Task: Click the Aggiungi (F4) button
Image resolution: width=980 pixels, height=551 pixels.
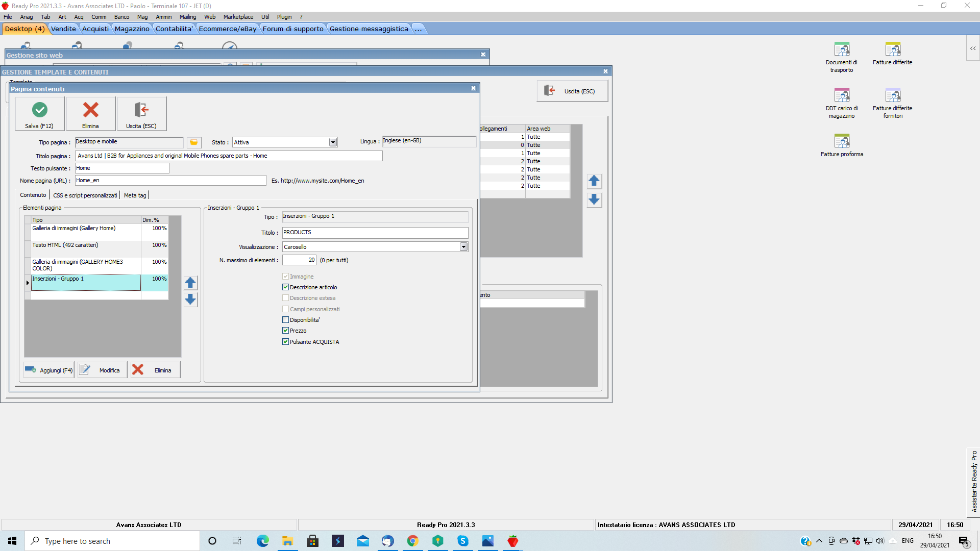Action: (x=49, y=370)
